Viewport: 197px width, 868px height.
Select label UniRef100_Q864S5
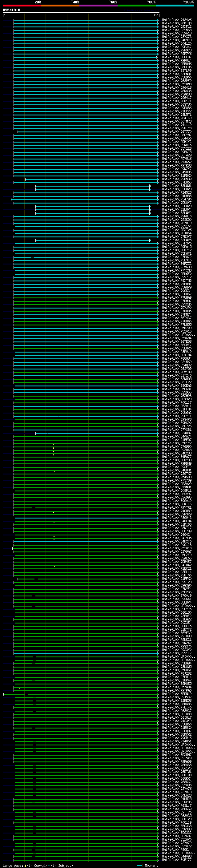point(177,765)
